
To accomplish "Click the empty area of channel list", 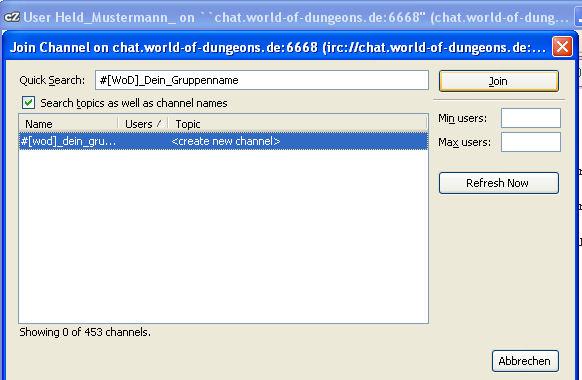I will (x=223, y=236).
